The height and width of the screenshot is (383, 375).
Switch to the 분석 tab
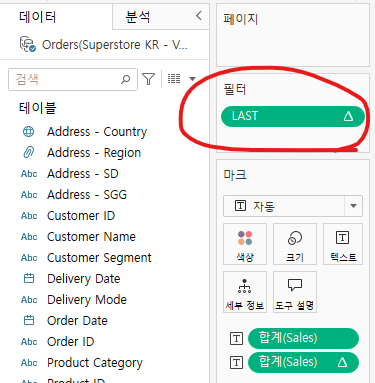pyautogui.click(x=137, y=17)
